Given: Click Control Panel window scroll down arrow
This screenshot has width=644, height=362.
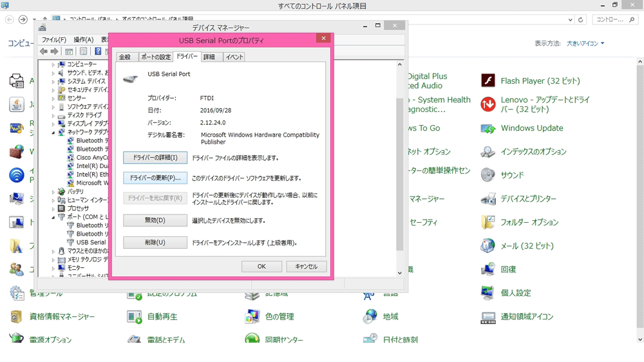Looking at the screenshot, I should (640, 339).
